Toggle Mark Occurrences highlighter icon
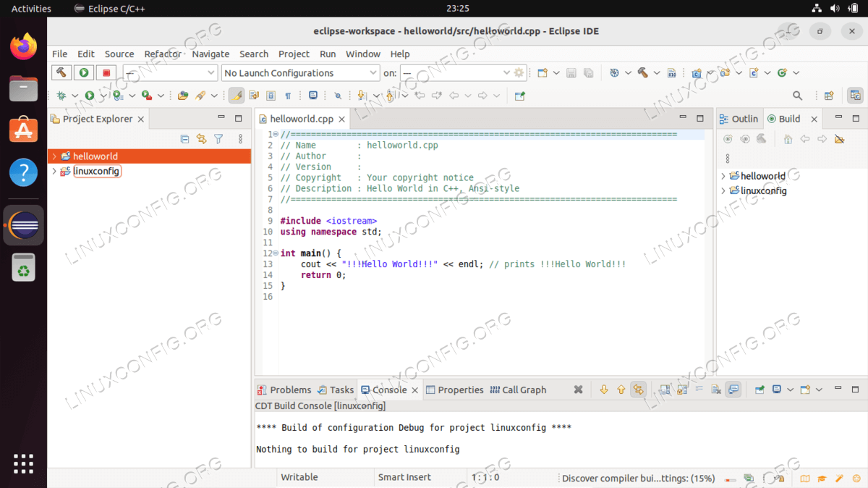 click(237, 96)
